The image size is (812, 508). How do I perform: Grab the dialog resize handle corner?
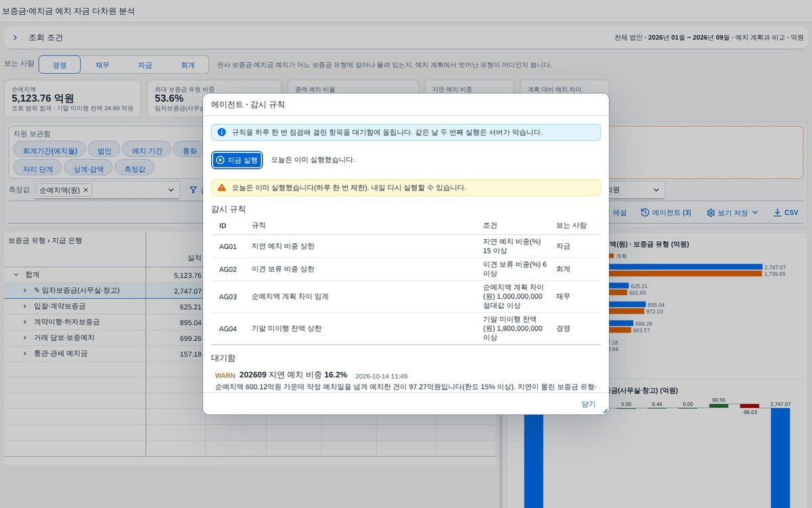(x=606, y=410)
